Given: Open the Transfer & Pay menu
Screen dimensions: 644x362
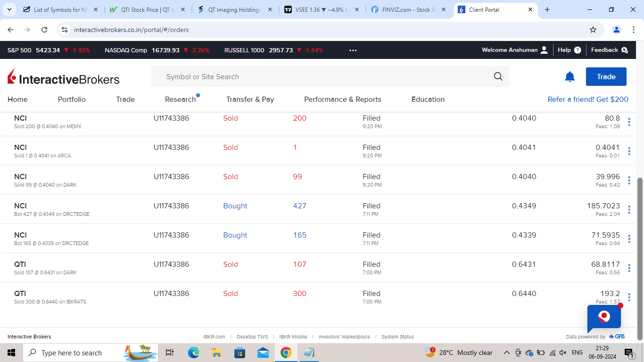Looking at the screenshot, I should 250,99.
